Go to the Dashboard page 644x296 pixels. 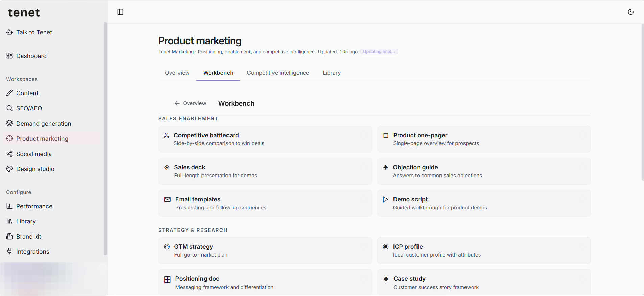point(51,56)
